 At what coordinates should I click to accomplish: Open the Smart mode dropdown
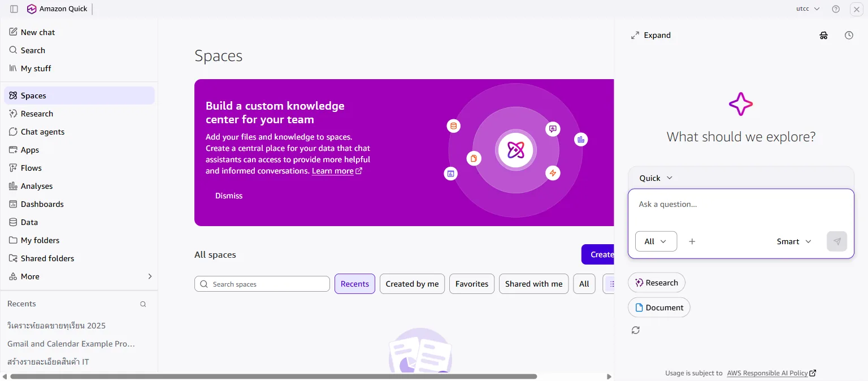(x=794, y=241)
